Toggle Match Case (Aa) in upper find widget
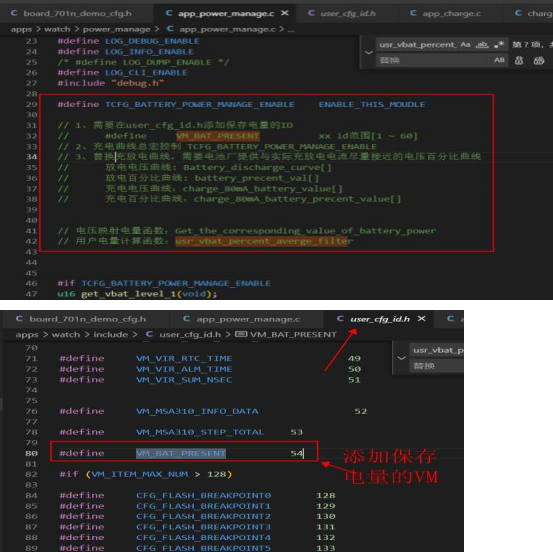 (x=465, y=45)
